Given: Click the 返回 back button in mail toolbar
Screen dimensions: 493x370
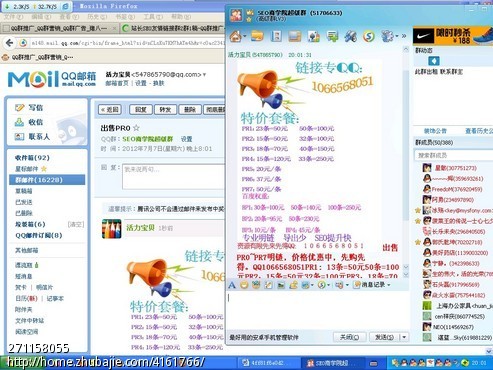Looking at the screenshot, I should [110, 110].
